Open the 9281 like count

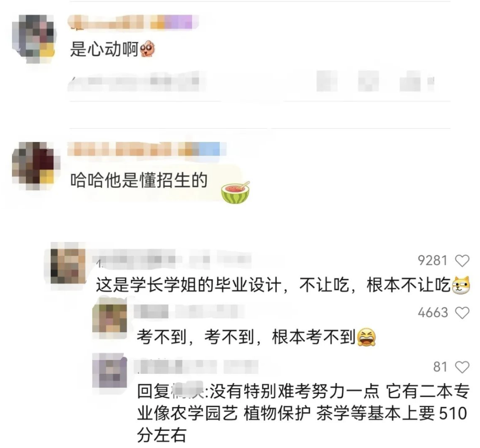(x=433, y=260)
